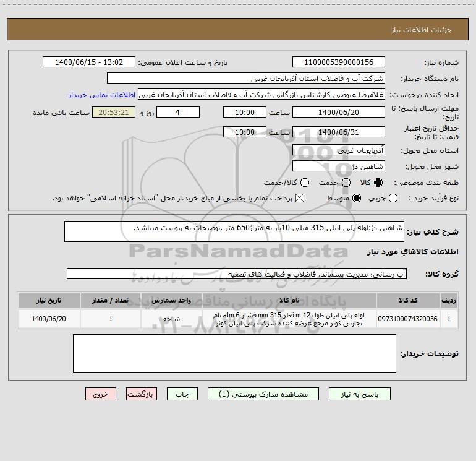
Task: Click the request creator name field
Action: pyautogui.click(x=261, y=95)
